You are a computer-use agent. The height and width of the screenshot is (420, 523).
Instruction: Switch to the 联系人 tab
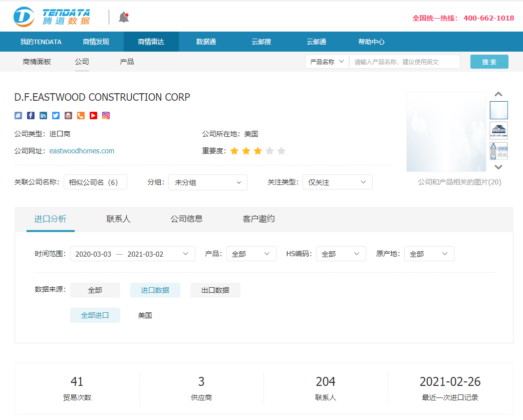118,219
